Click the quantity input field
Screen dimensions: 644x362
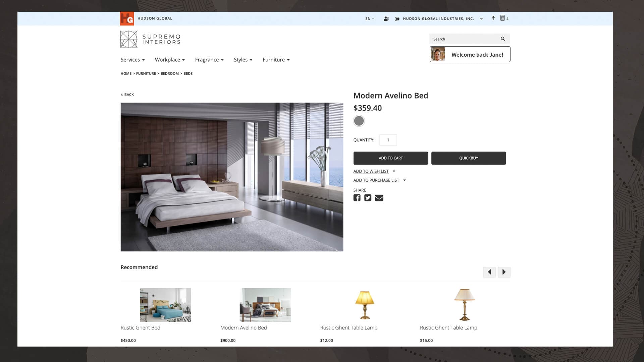[388, 140]
